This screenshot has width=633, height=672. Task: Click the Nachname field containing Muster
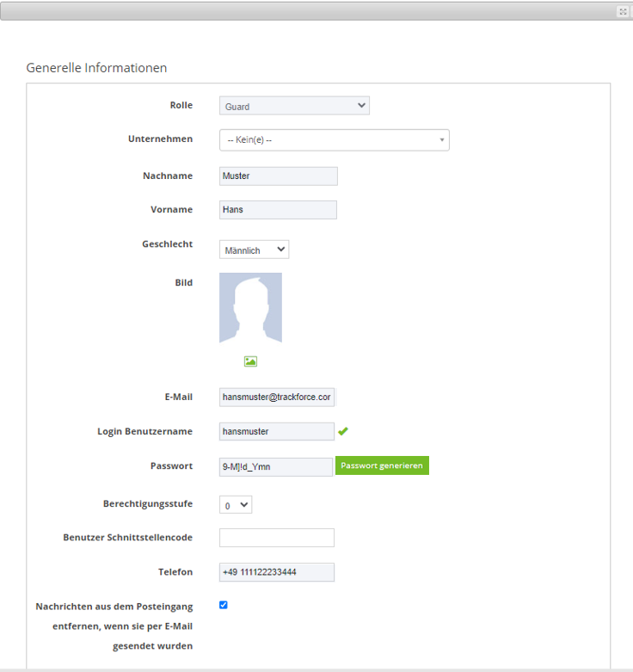pos(279,176)
